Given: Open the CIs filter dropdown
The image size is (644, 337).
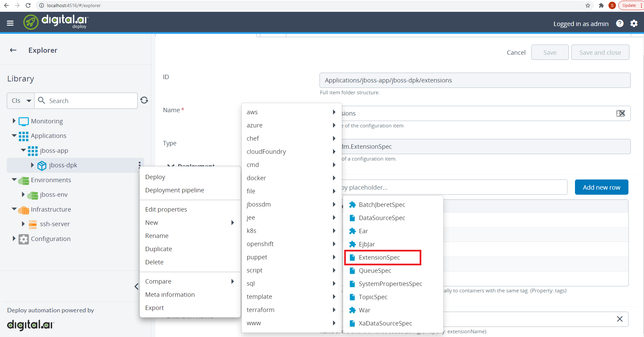Looking at the screenshot, I should [x=21, y=101].
